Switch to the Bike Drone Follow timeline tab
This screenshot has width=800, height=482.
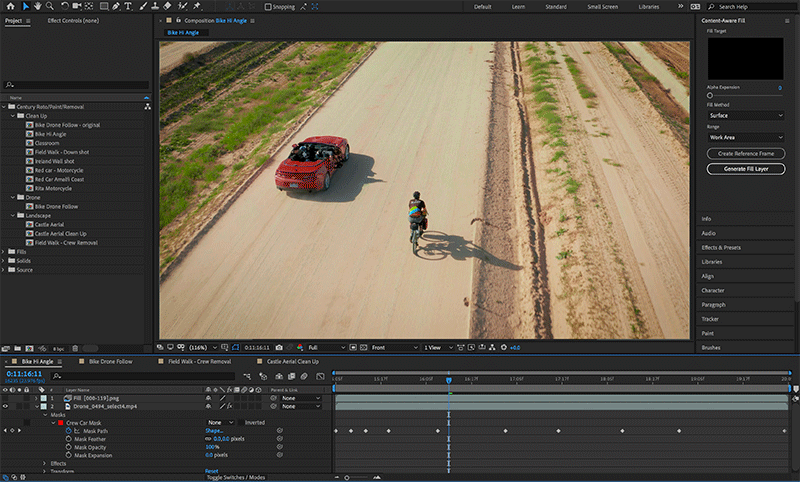pos(110,361)
